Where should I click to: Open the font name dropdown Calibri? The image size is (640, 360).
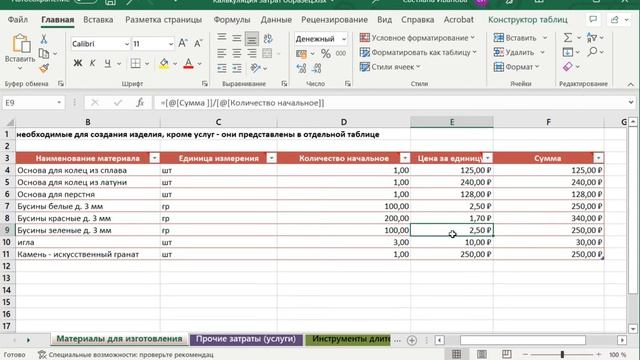pos(127,44)
